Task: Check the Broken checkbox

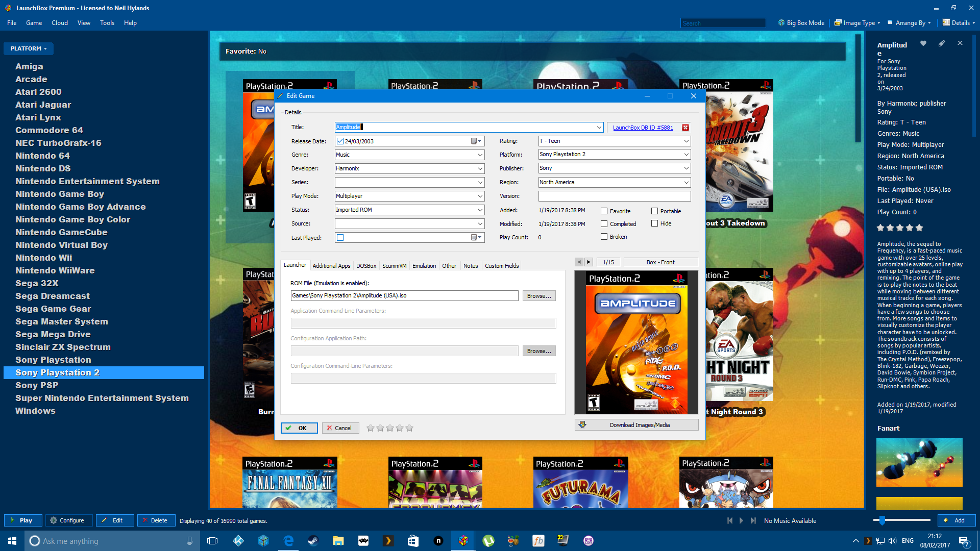Action: point(604,237)
